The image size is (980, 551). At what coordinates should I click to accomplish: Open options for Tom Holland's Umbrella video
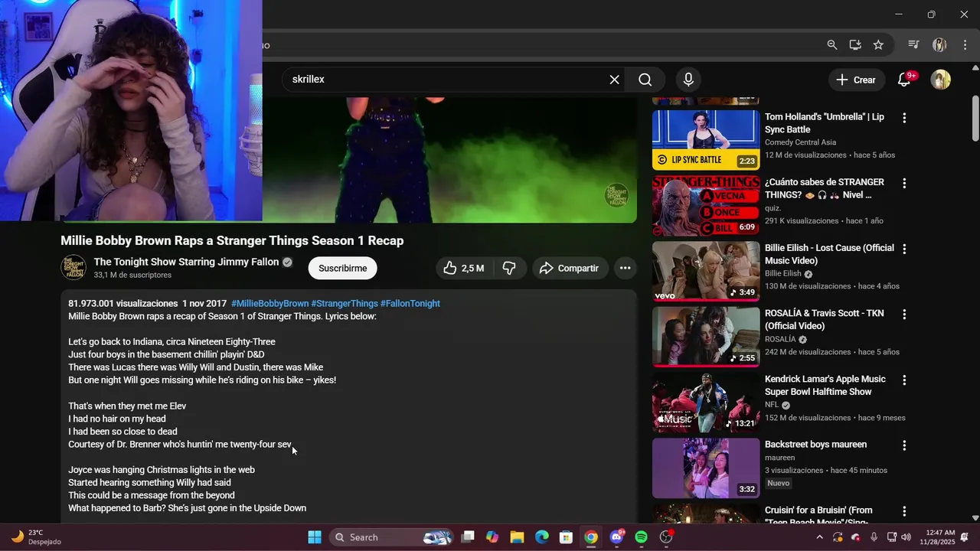[904, 118]
